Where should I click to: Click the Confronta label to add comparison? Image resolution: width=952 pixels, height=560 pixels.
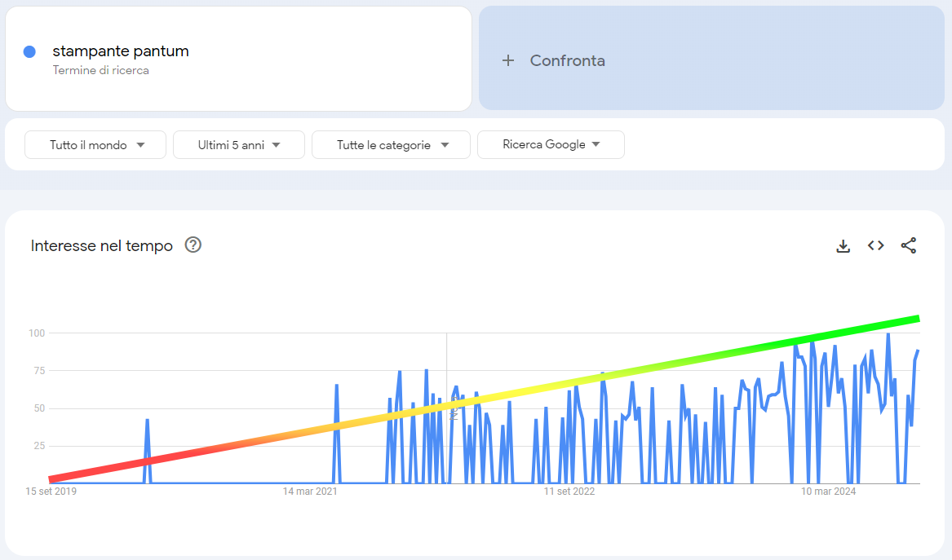tap(567, 61)
